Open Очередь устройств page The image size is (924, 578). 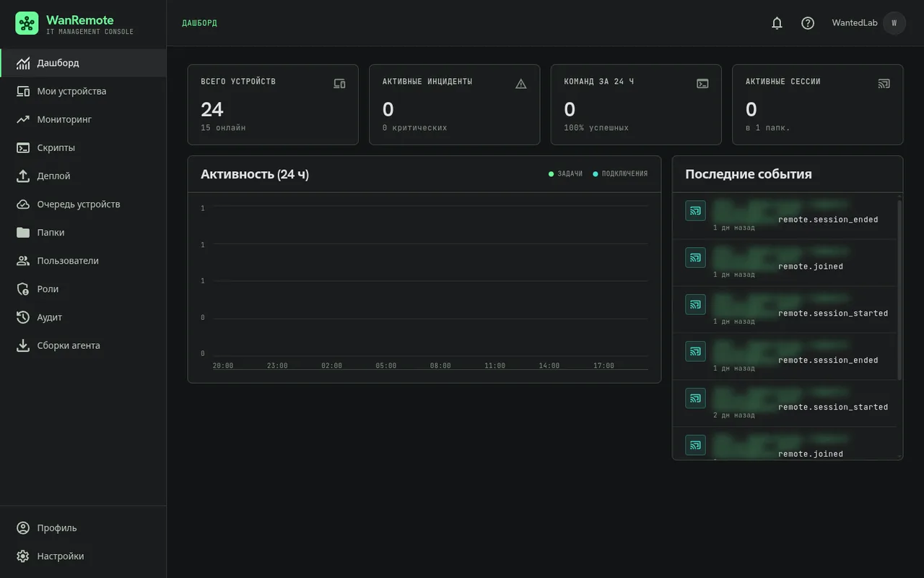point(83,204)
